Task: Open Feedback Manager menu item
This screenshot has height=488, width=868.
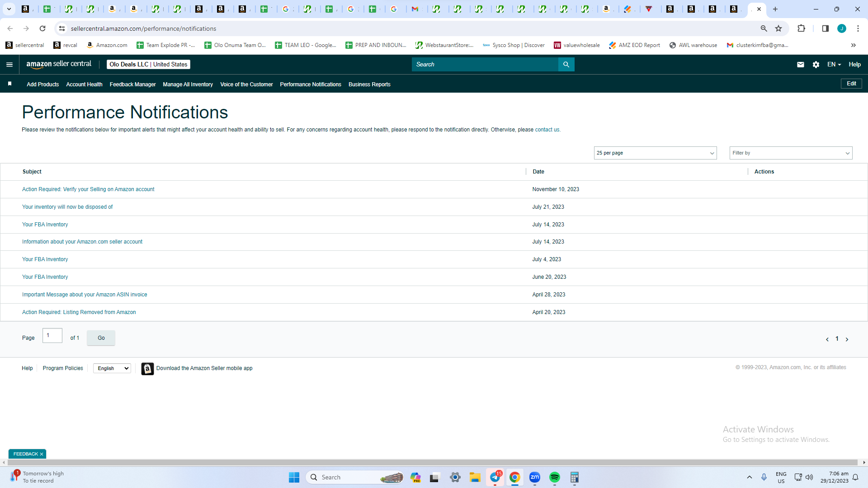Action: [x=132, y=84]
